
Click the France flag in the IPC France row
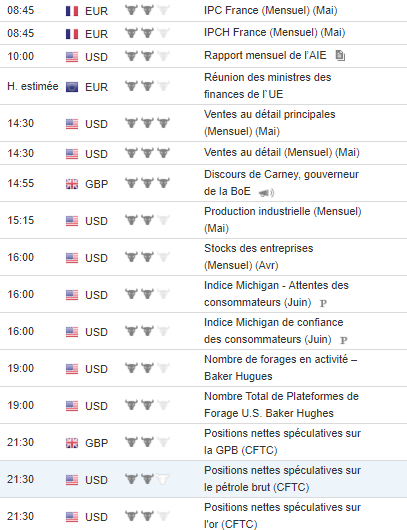point(72,11)
